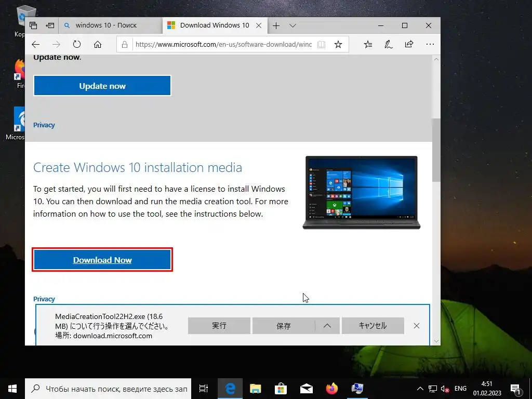Show hidden tray icons chevron
Viewport: 532px width, 399px height.
pyautogui.click(x=420, y=389)
